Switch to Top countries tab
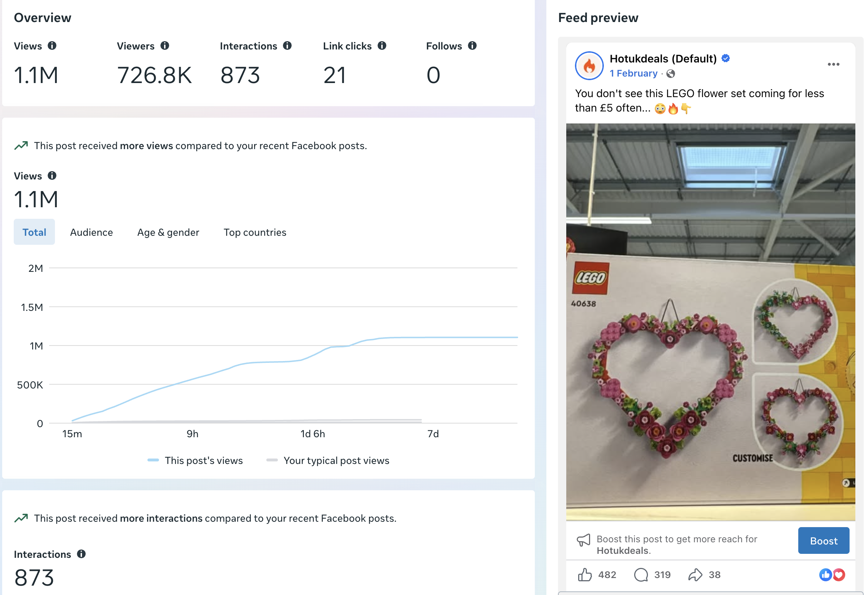This screenshot has width=868, height=595. [x=255, y=232]
